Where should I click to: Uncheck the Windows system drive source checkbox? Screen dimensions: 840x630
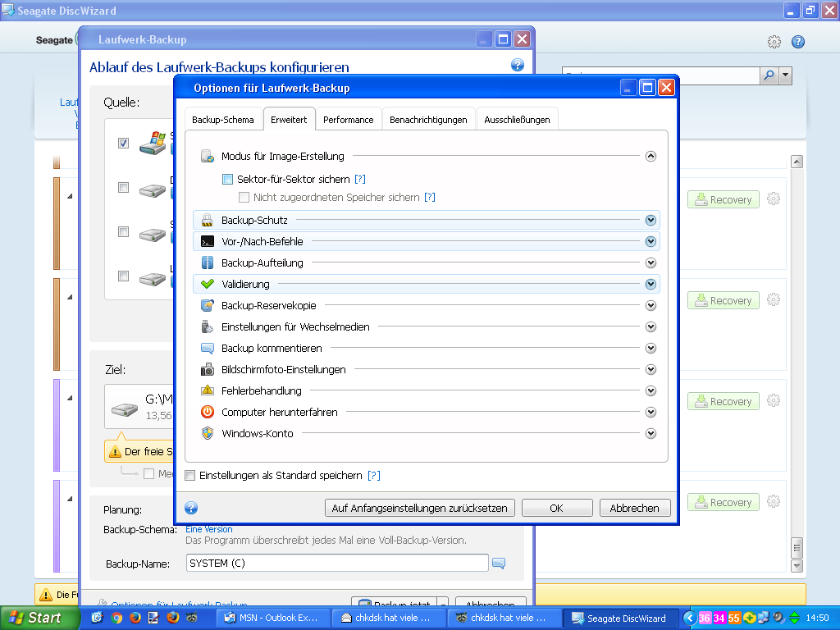click(x=124, y=144)
